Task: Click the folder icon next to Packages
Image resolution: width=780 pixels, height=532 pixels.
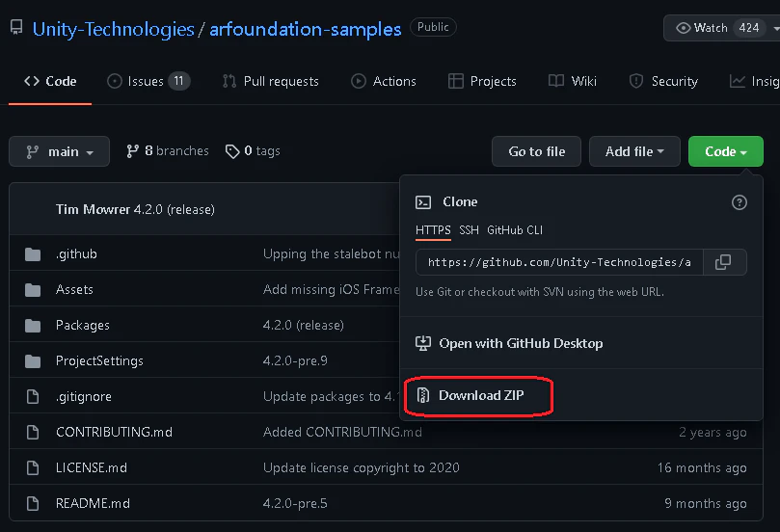Action: pyautogui.click(x=33, y=326)
